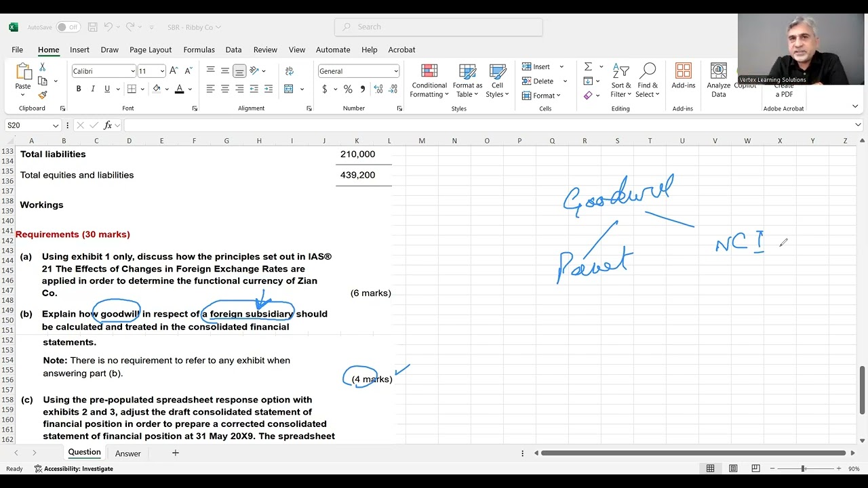Viewport: 868px width, 488px height.
Task: Toggle Center alignment
Action: [225, 89]
